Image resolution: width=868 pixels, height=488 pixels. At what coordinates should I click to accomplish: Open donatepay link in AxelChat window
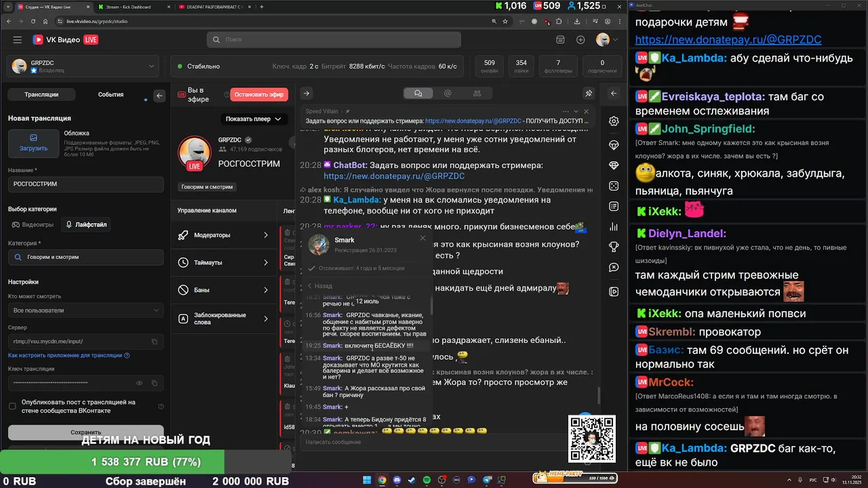point(728,40)
